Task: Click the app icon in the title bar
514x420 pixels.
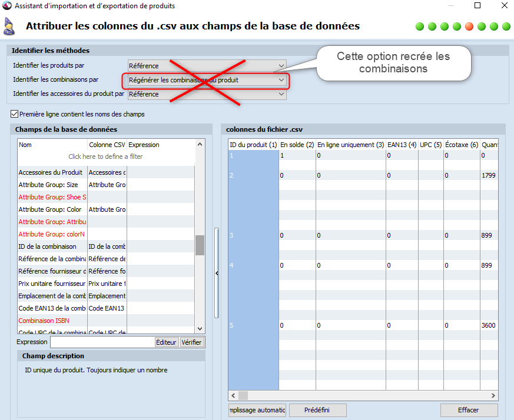Action: [7, 5]
